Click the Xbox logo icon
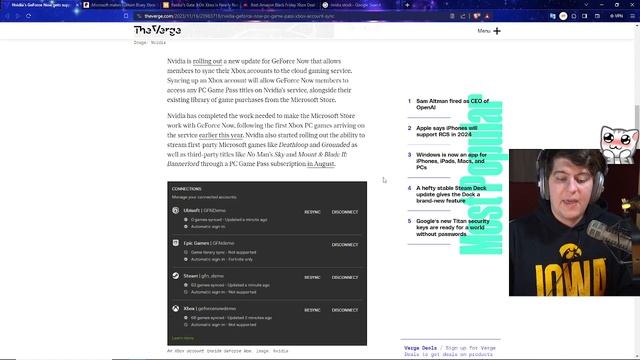 tap(176, 309)
